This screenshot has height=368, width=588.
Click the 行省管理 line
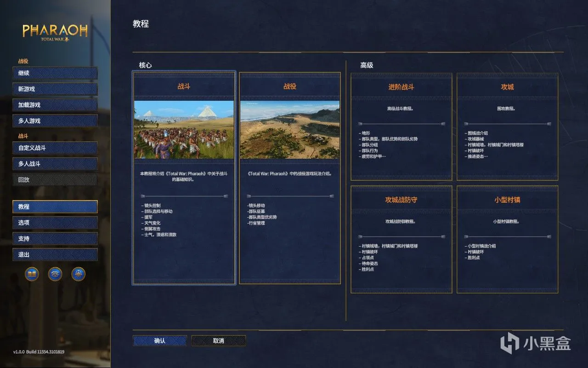pos(256,223)
